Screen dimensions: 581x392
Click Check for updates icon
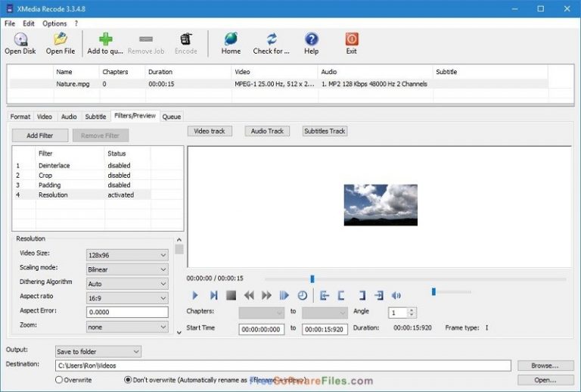point(272,39)
